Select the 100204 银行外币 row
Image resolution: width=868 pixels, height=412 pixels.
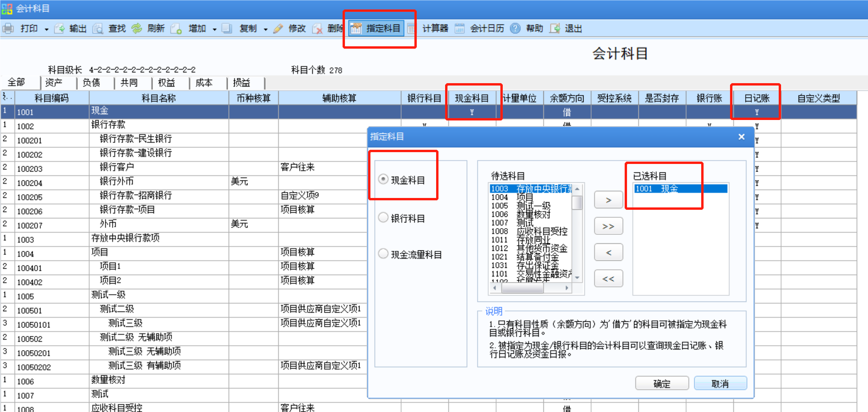(x=184, y=182)
